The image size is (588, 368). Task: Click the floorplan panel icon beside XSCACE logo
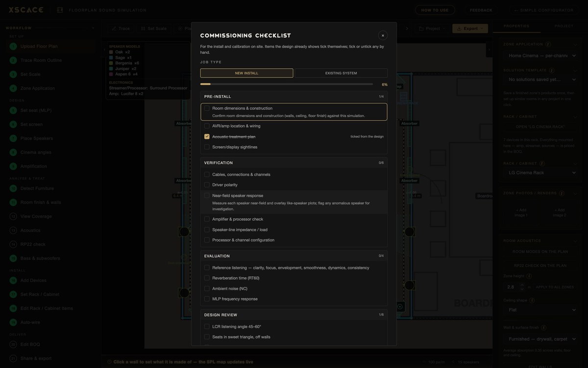coord(60,10)
